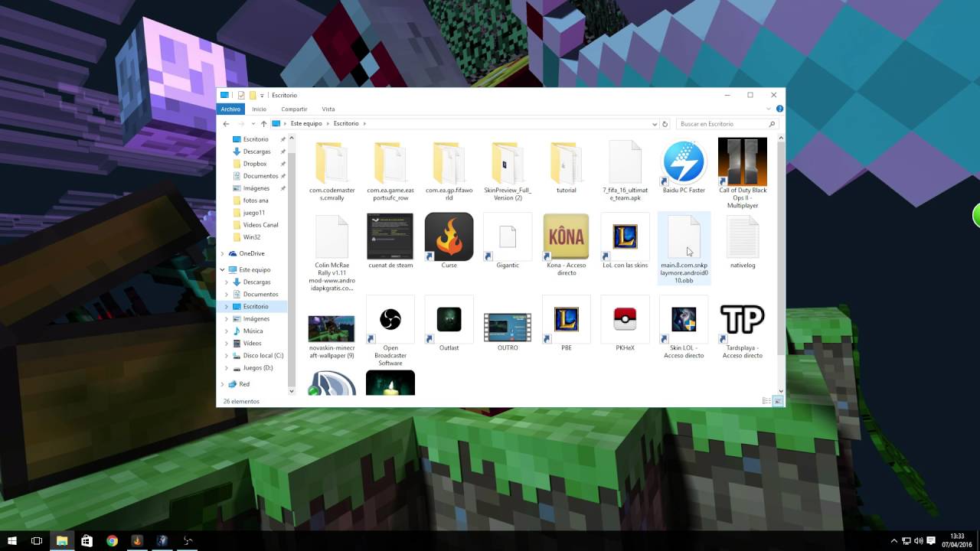Switch to large icons view layout
Viewport: 980px width, 551px height.
click(x=778, y=401)
